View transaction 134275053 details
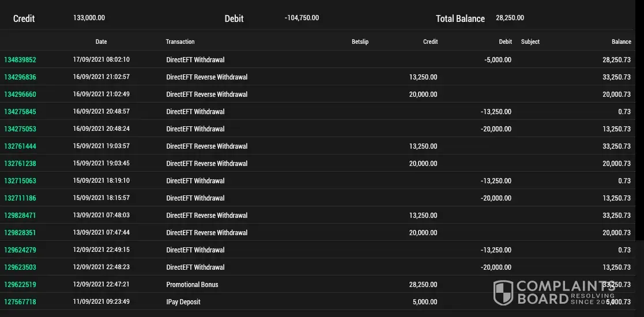644x317 pixels. click(20, 129)
